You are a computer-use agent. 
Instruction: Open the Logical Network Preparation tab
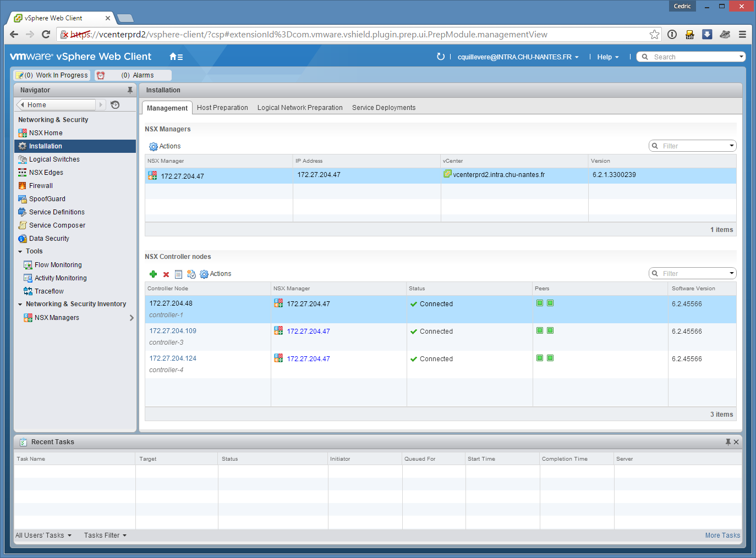[x=300, y=108]
